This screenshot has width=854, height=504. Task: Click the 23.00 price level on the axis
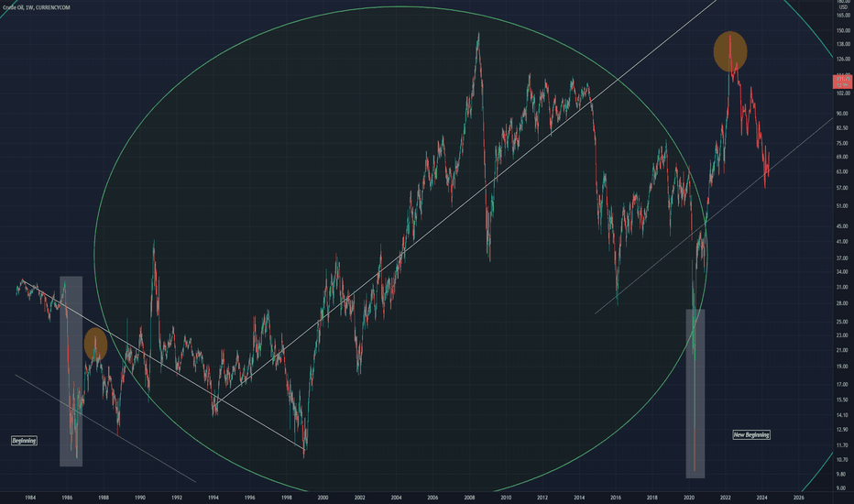coord(843,335)
